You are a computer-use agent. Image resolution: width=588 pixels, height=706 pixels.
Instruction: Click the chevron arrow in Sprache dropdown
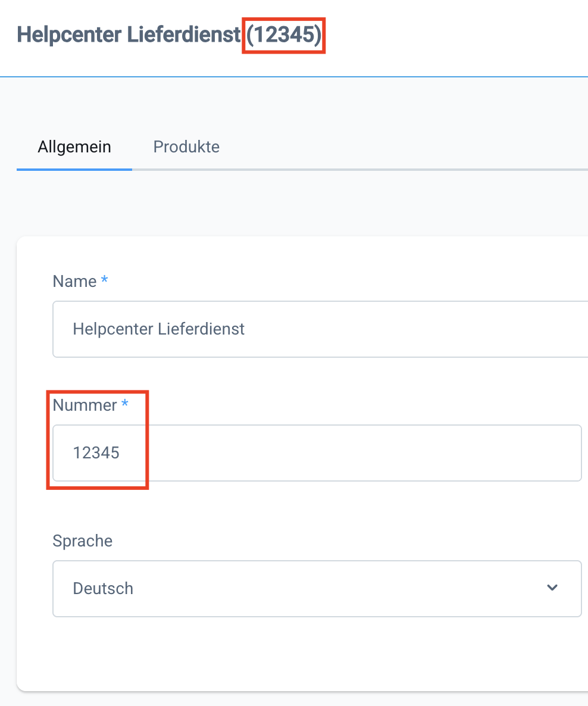pyautogui.click(x=552, y=588)
